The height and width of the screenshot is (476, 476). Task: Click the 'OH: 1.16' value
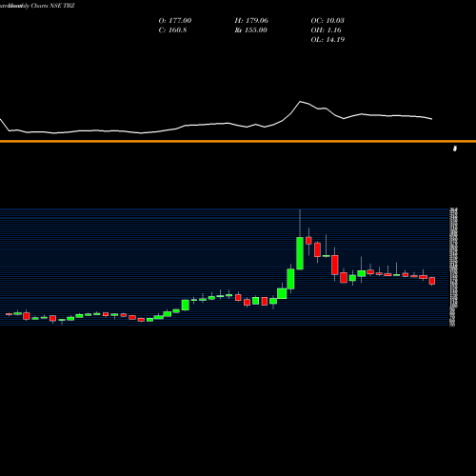coord(326,30)
